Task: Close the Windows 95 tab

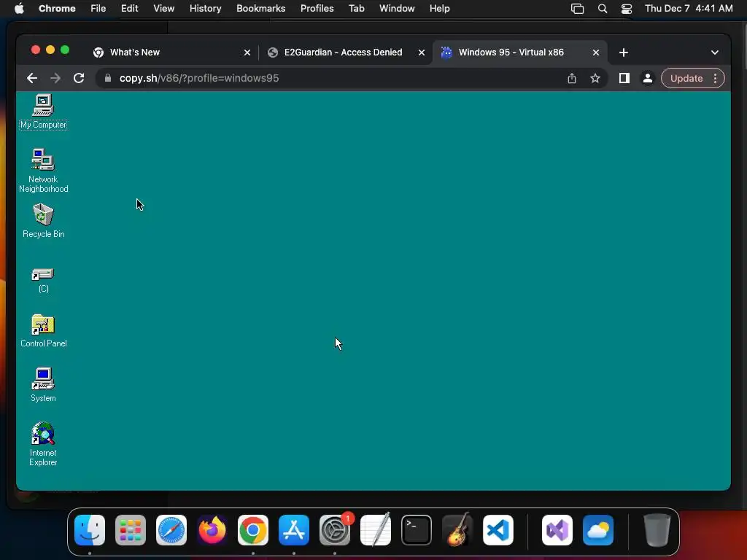Action: pyautogui.click(x=596, y=52)
